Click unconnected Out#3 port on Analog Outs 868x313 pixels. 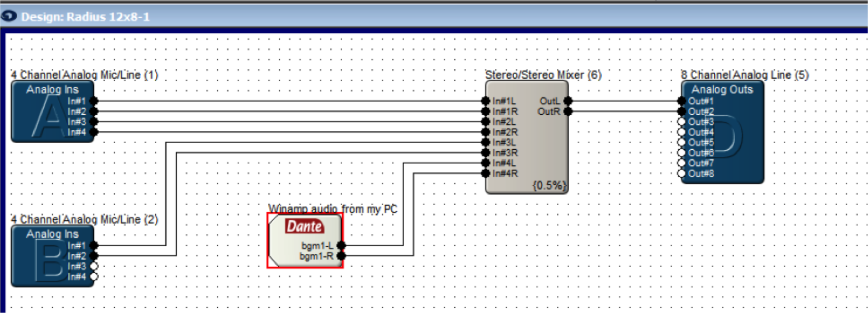[682, 122]
